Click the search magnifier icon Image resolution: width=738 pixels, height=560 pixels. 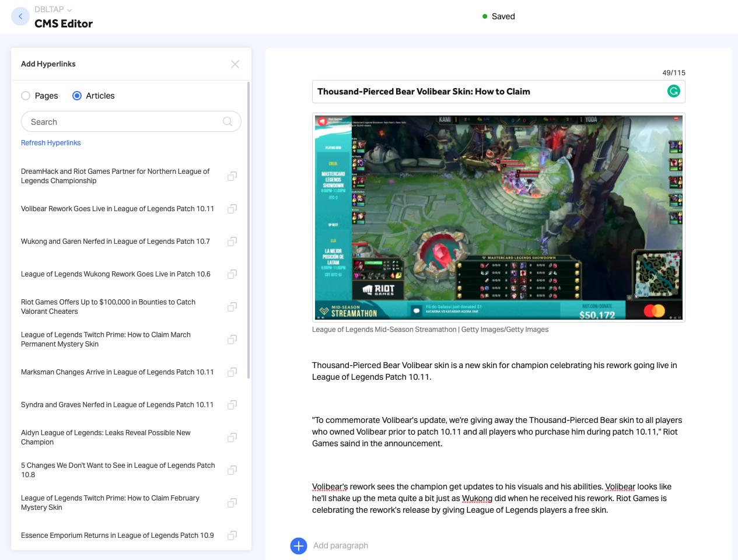228,121
